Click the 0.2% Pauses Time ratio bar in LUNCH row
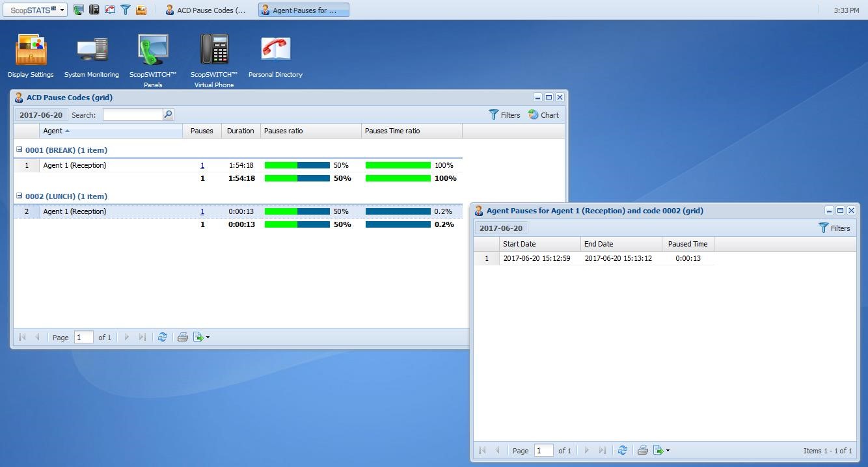Image resolution: width=868 pixels, height=467 pixels. coord(398,211)
